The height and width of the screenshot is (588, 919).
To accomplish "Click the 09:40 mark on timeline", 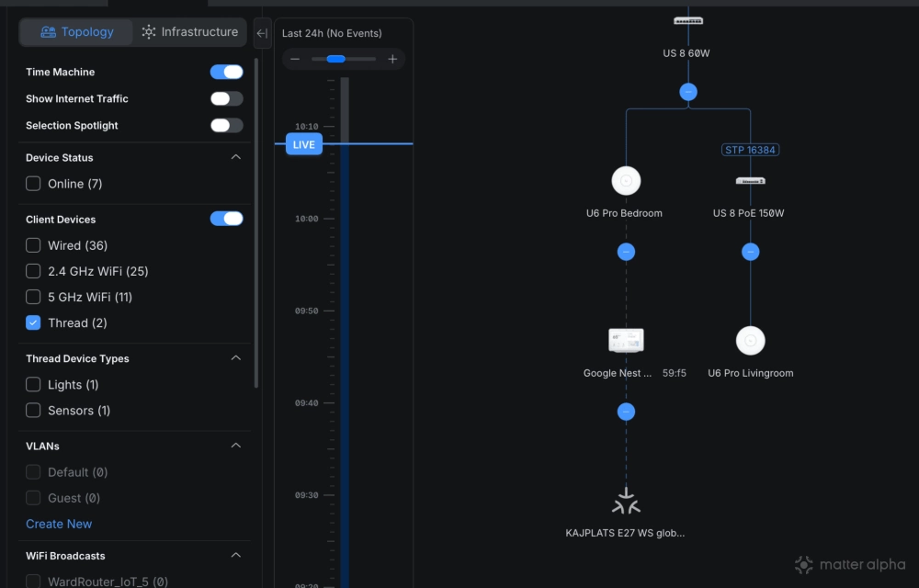I will [x=307, y=403].
